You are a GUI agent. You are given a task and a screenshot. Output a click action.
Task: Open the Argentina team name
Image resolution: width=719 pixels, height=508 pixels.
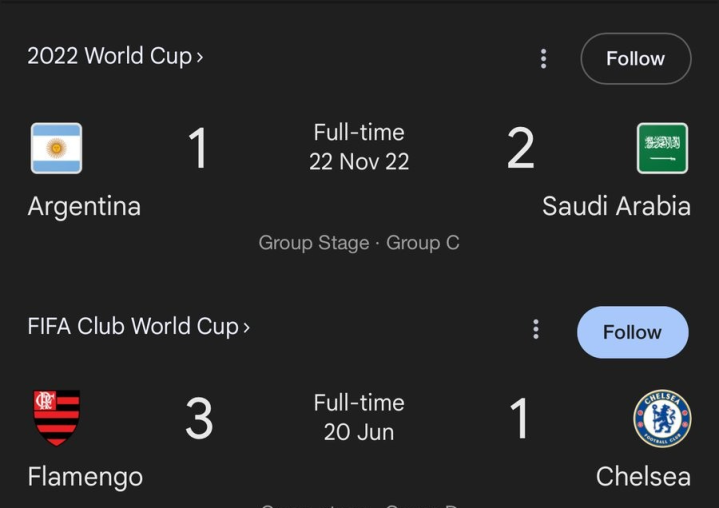tap(84, 207)
